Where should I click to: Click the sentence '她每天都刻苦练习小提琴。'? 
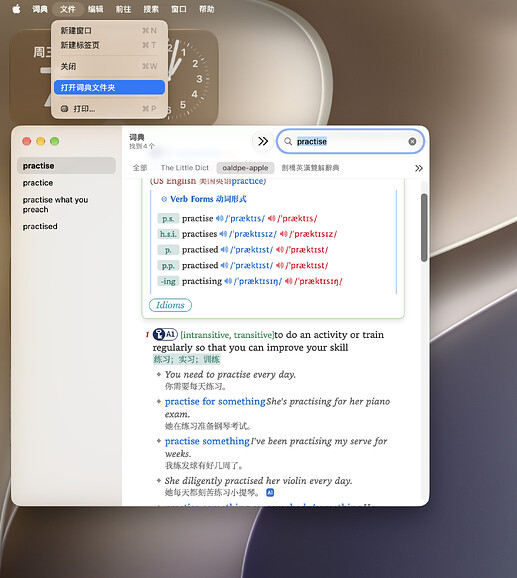214,492
